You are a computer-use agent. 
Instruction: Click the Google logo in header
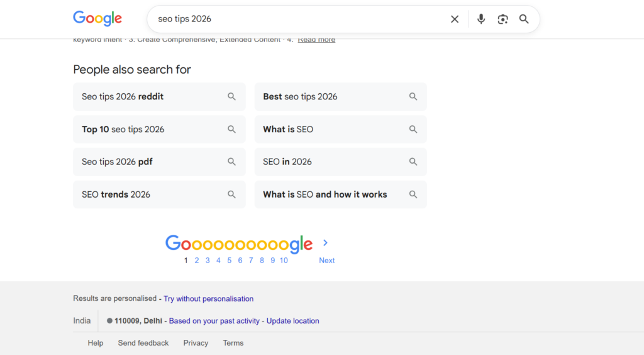click(97, 18)
